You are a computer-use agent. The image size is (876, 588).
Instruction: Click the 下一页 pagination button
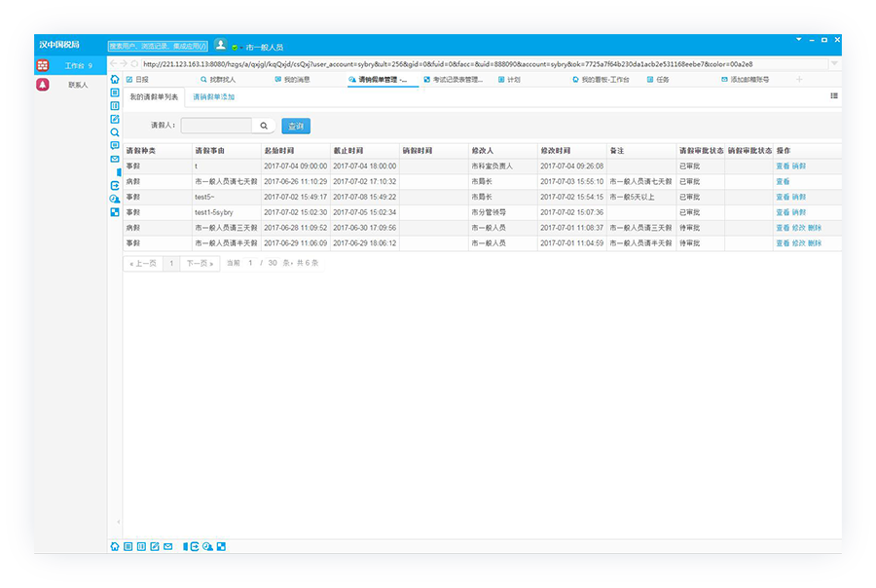click(x=199, y=263)
